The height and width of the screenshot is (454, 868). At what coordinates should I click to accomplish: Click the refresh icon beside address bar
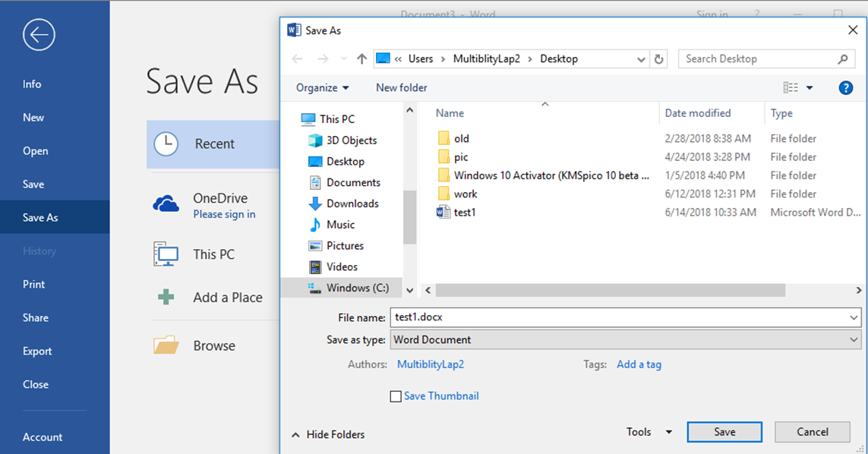[x=658, y=59]
